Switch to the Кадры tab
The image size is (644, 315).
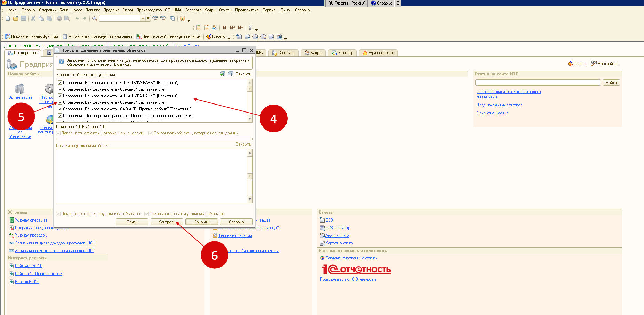(x=313, y=53)
